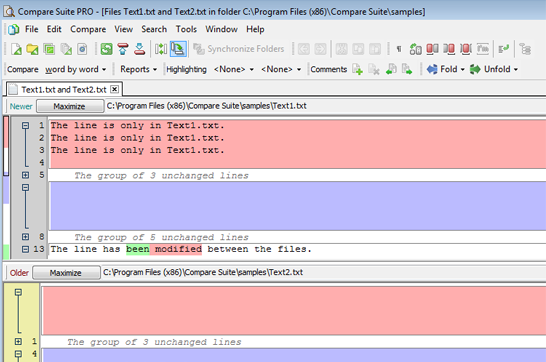Open the Edit menu

coord(54,29)
